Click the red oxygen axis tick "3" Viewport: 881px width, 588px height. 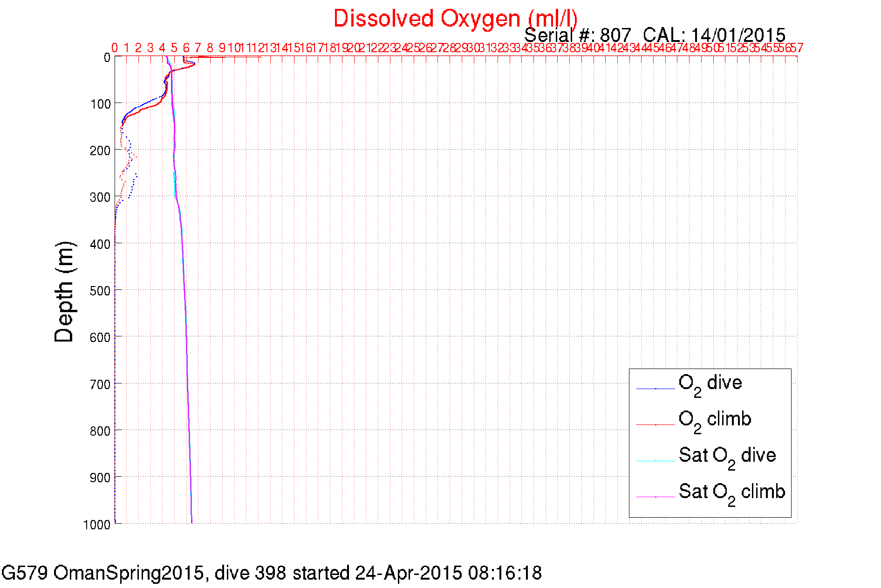point(150,48)
